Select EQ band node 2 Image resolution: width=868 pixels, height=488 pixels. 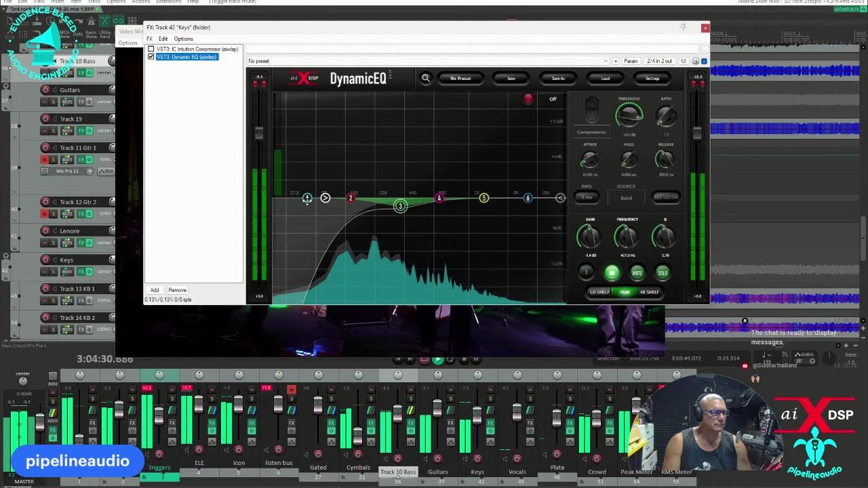[x=351, y=198]
